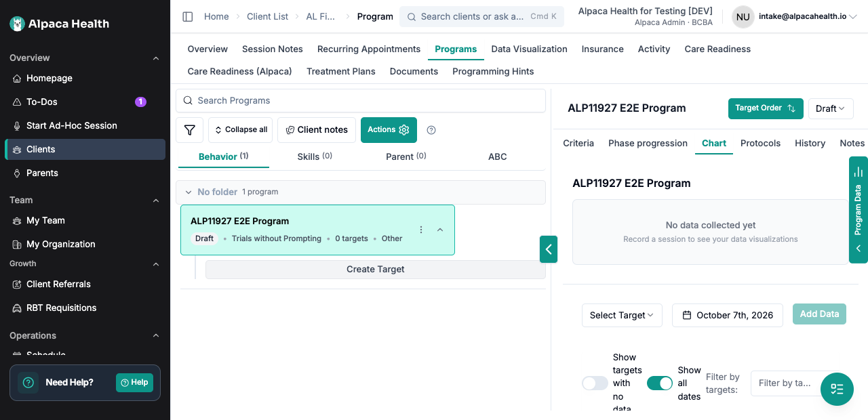The image size is (868, 420).
Task: Click the Add Data button
Action: point(819,314)
